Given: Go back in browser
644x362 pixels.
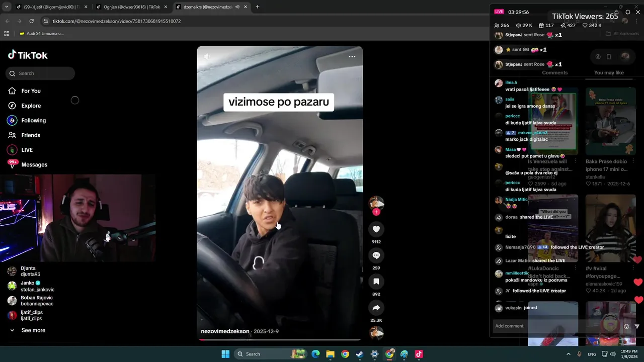Looking at the screenshot, I should [7, 21].
